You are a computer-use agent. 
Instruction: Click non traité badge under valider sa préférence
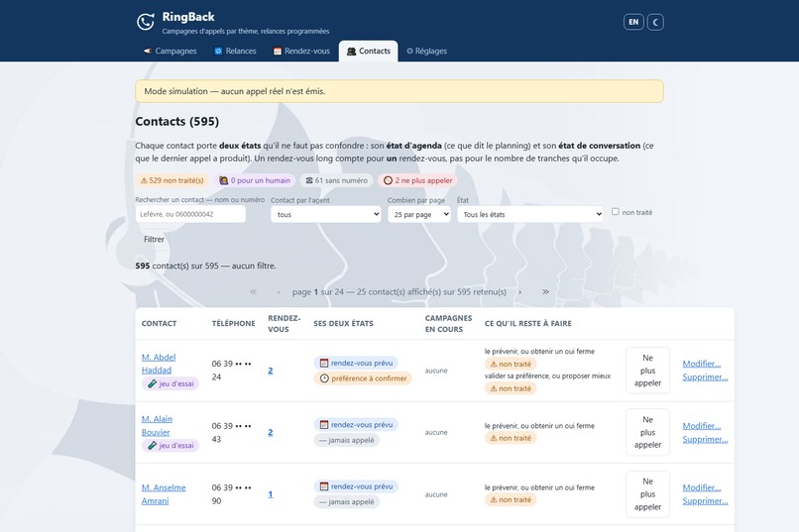(511, 388)
